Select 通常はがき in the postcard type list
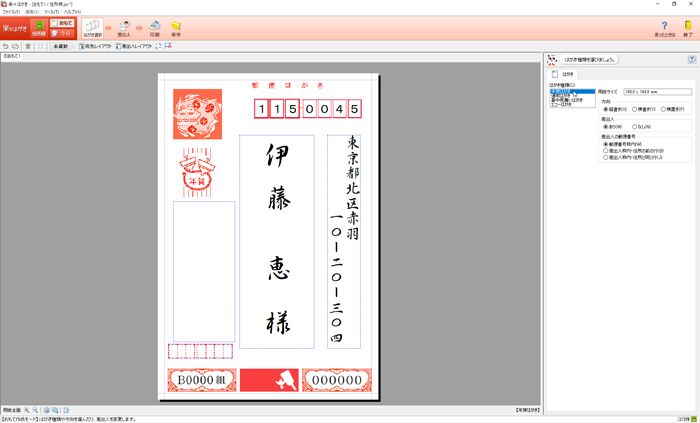The height and width of the screenshot is (423, 700). (x=561, y=95)
